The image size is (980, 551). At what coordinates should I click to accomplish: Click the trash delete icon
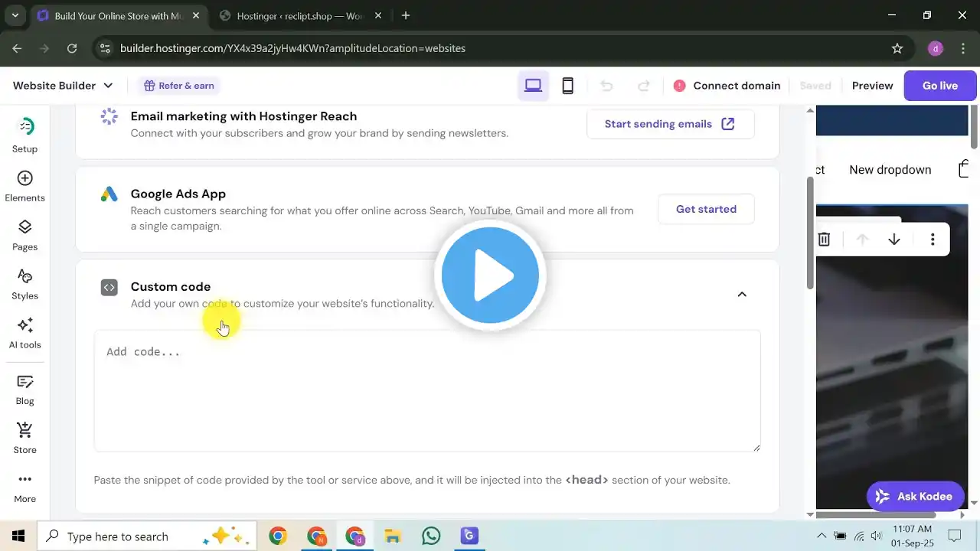tap(824, 240)
